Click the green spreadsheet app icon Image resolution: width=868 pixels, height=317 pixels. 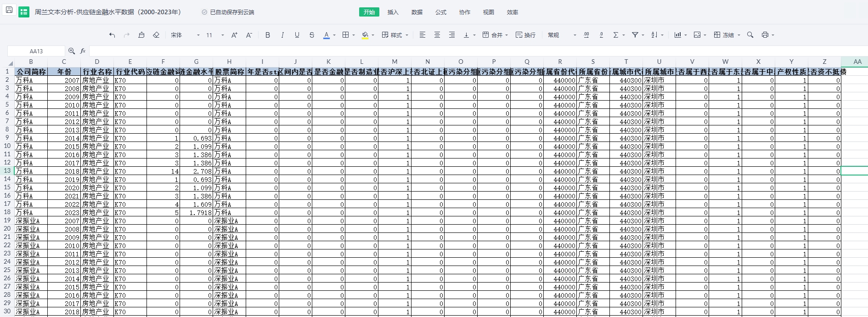[24, 12]
